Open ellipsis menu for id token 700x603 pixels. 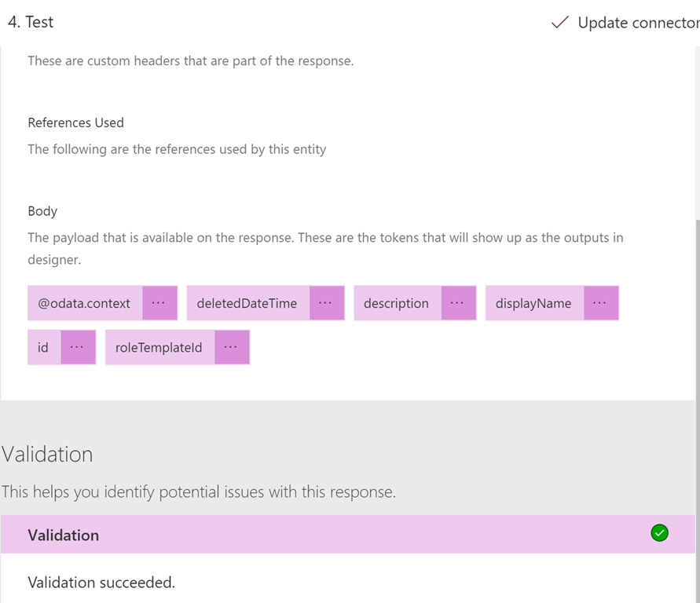coord(78,347)
